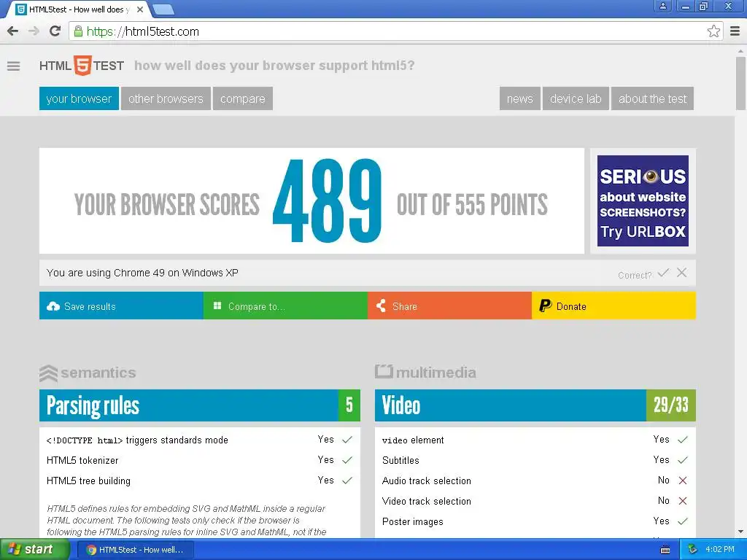
Task: Click the keyboard icon in the system tray
Action: click(665, 550)
